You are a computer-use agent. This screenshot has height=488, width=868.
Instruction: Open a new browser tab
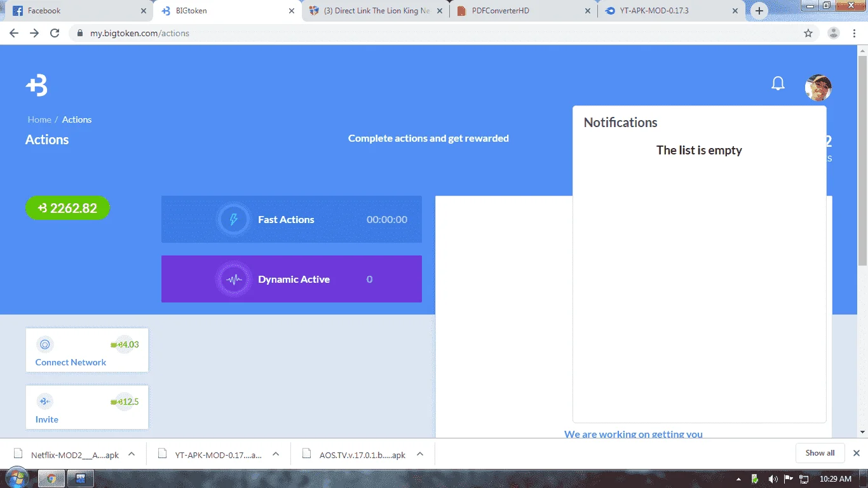point(759,11)
